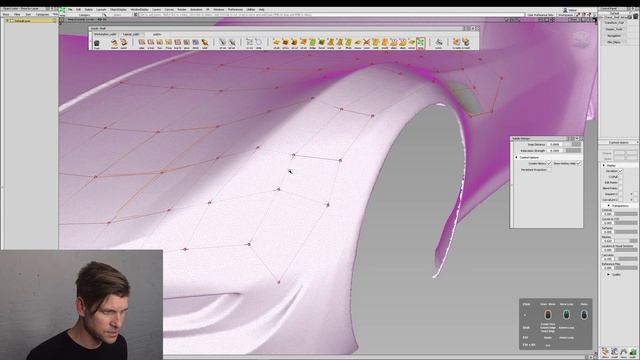Click the circular arrow undo icon in shelf
This screenshot has height=360, width=640.
point(258,42)
